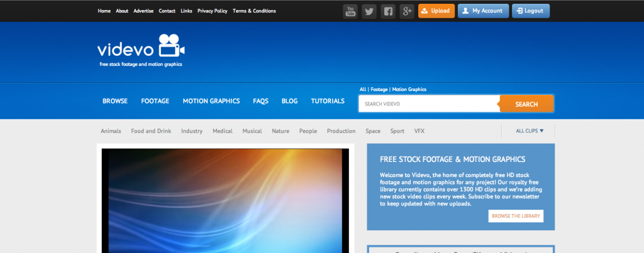Image resolution: width=644 pixels, height=253 pixels.
Task: Open the Contact link
Action: click(x=167, y=11)
